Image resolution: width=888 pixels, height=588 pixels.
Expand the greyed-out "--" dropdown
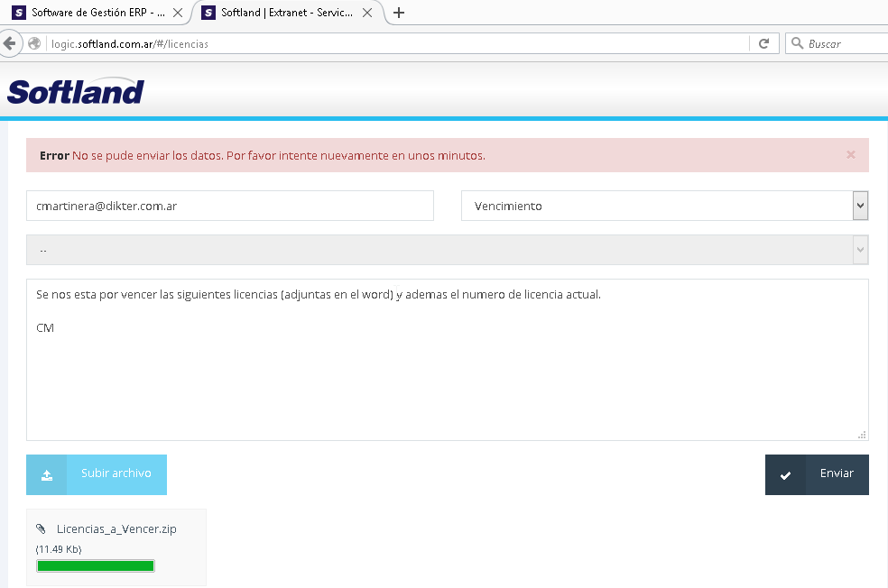click(447, 250)
